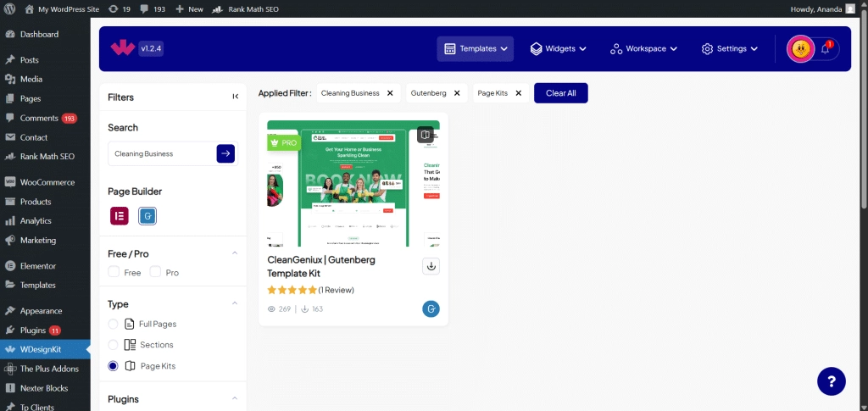Remove the Page Kits filter chip
Image resolution: width=868 pixels, height=411 pixels.
pyautogui.click(x=518, y=93)
